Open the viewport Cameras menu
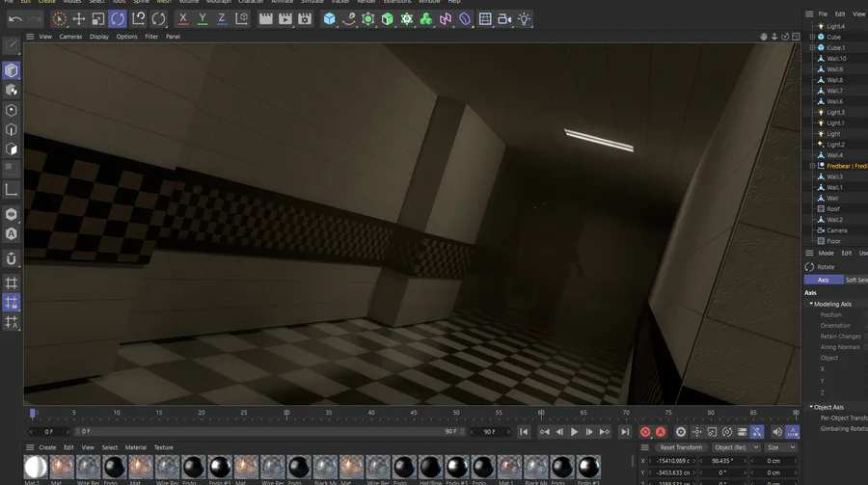868x485 pixels. (70, 37)
